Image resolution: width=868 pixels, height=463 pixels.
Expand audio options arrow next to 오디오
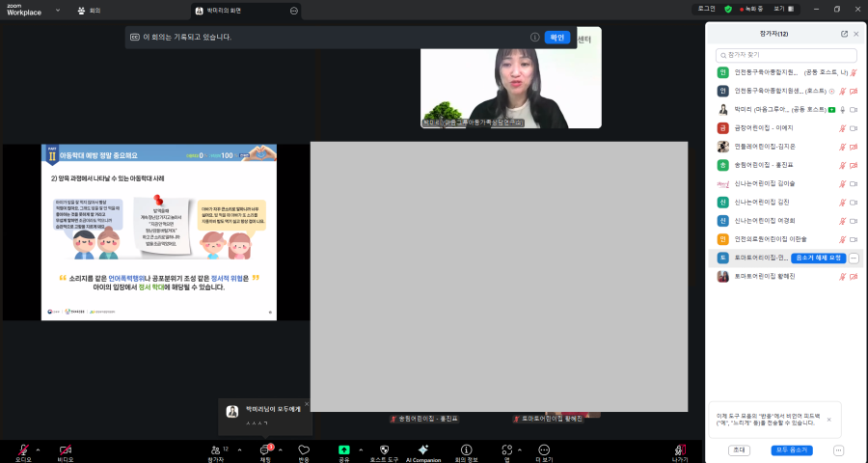39,449
